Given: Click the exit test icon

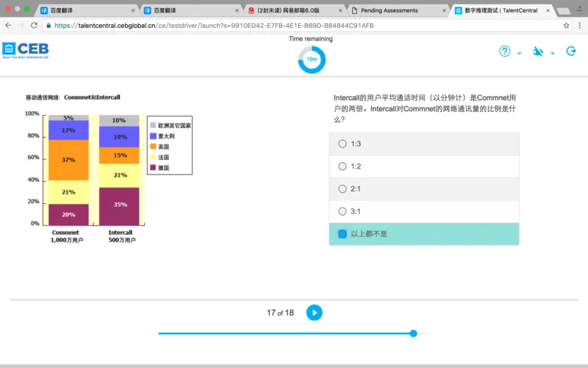Looking at the screenshot, I should click(571, 51).
